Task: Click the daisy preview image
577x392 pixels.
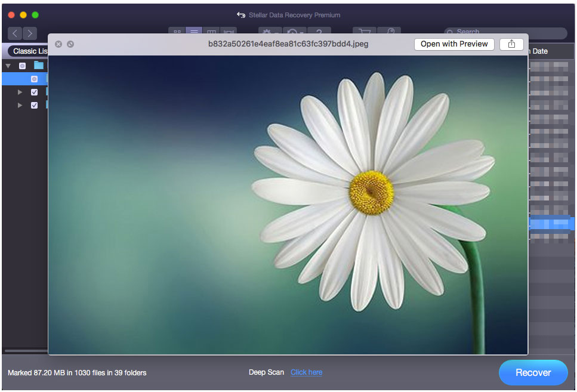Action: coord(288,205)
